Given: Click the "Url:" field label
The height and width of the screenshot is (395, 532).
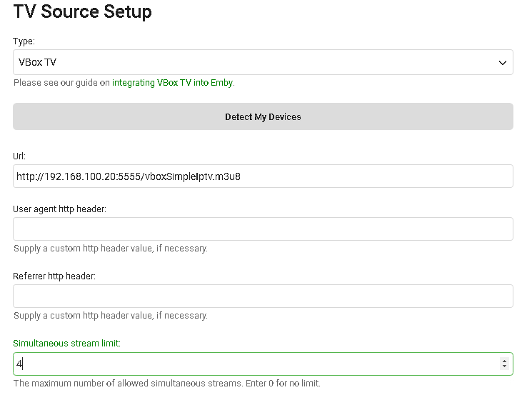Looking at the screenshot, I should tap(19, 156).
